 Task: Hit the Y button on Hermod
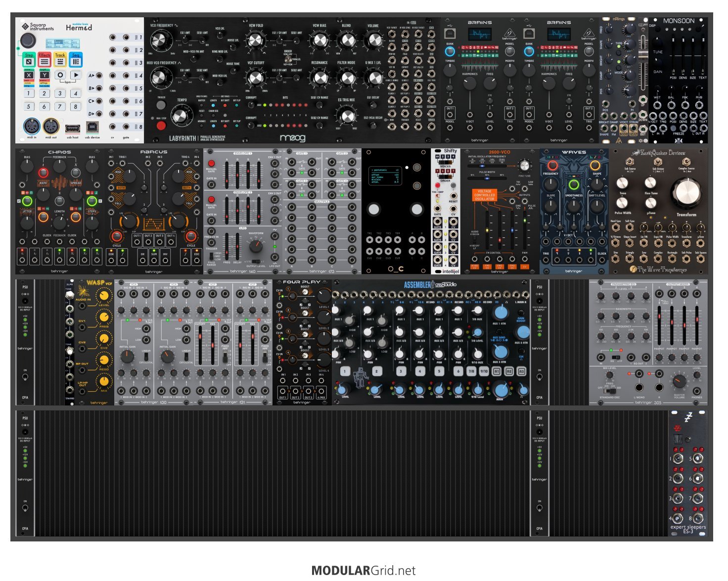click(x=44, y=75)
